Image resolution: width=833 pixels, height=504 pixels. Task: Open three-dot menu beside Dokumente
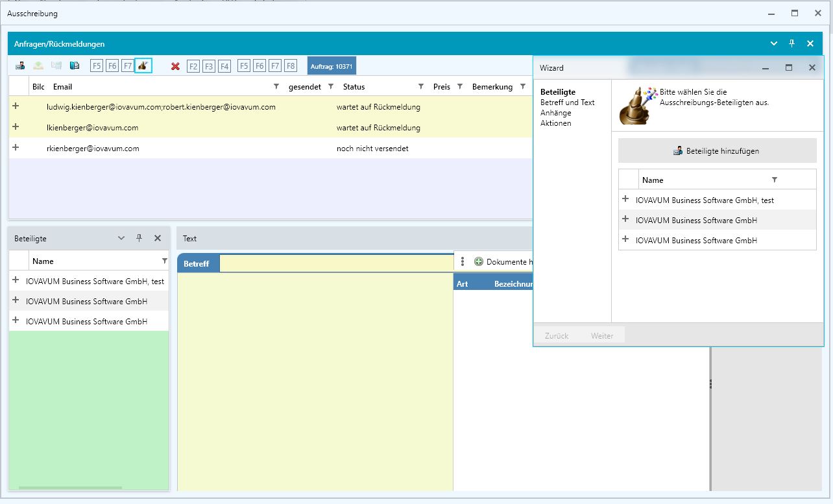coord(463,261)
